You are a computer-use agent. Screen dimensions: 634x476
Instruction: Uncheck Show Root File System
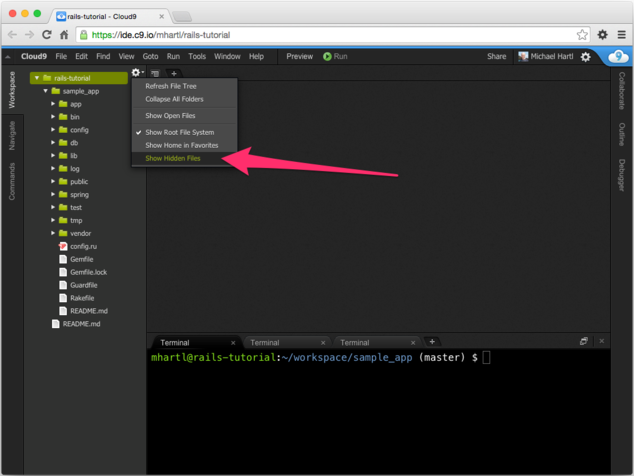181,132
